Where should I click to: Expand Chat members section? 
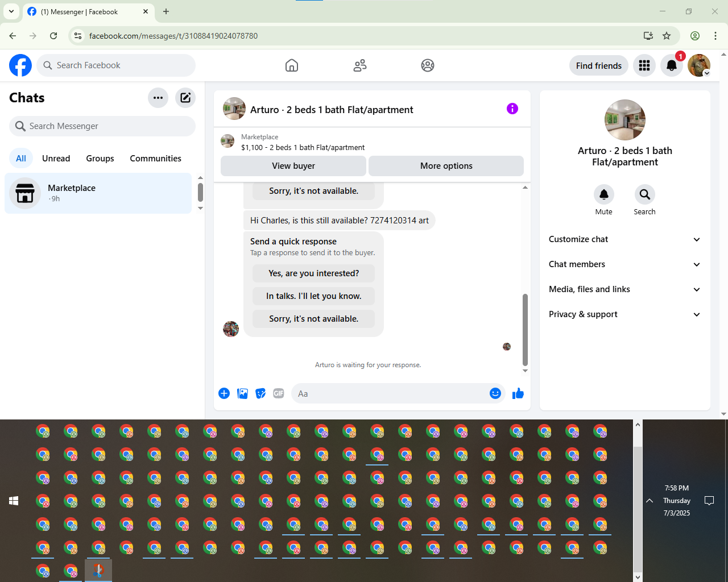(625, 264)
